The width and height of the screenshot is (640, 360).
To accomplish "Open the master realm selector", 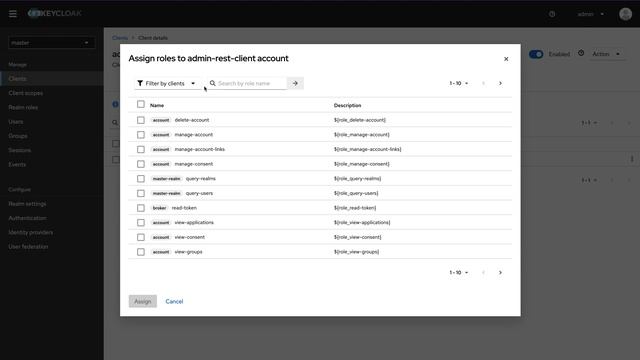I will (x=51, y=42).
